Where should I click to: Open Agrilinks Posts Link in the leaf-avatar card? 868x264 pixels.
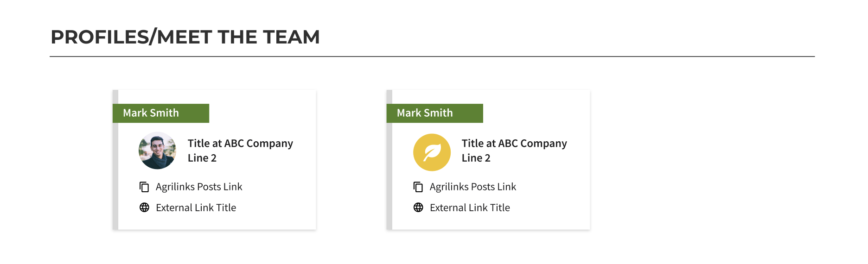472,187
